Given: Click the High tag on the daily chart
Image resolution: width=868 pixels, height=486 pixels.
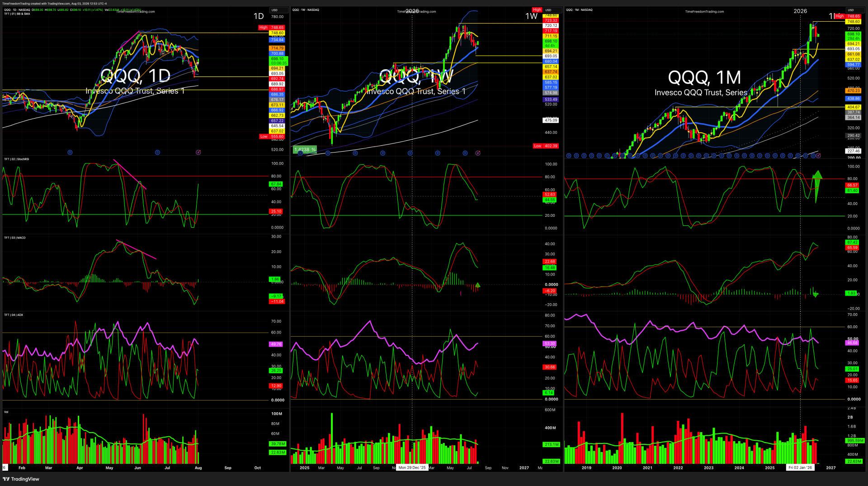Looking at the screenshot, I should pyautogui.click(x=263, y=28).
